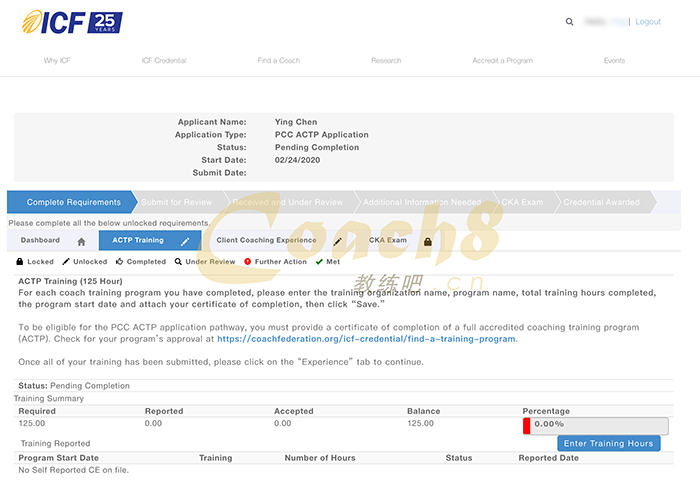Switch to the Dashboard tab
The width and height of the screenshot is (700, 486).
point(40,241)
